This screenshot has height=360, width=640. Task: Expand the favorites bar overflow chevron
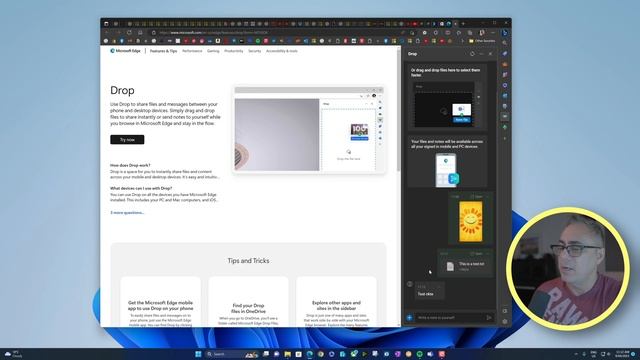[x=462, y=41]
